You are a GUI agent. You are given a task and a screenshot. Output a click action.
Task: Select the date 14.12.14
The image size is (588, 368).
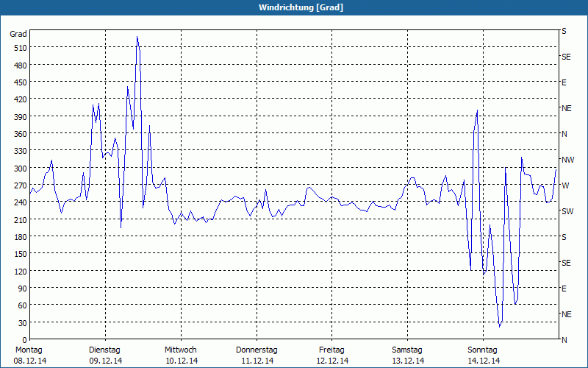coord(484,361)
